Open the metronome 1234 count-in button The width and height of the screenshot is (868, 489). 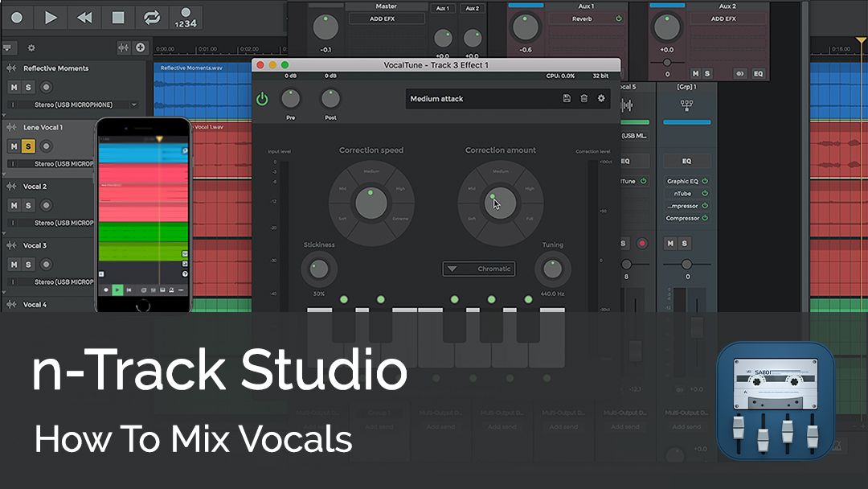click(x=186, y=18)
